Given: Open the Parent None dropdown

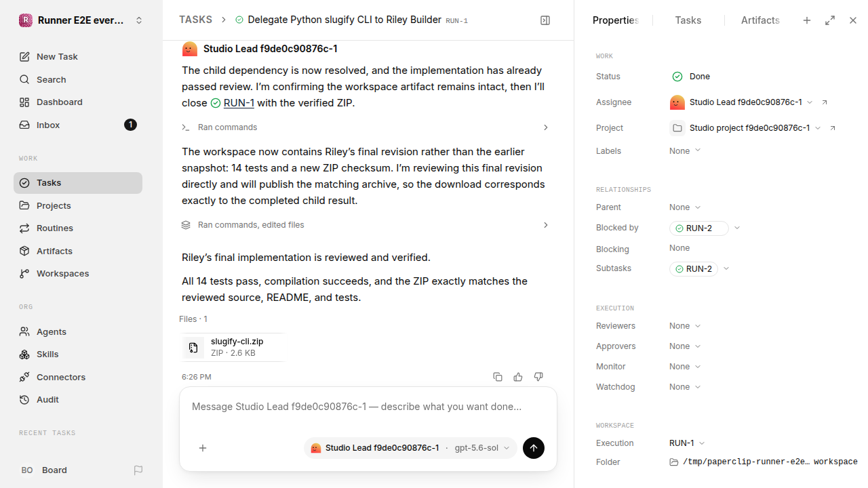Looking at the screenshot, I should point(685,207).
